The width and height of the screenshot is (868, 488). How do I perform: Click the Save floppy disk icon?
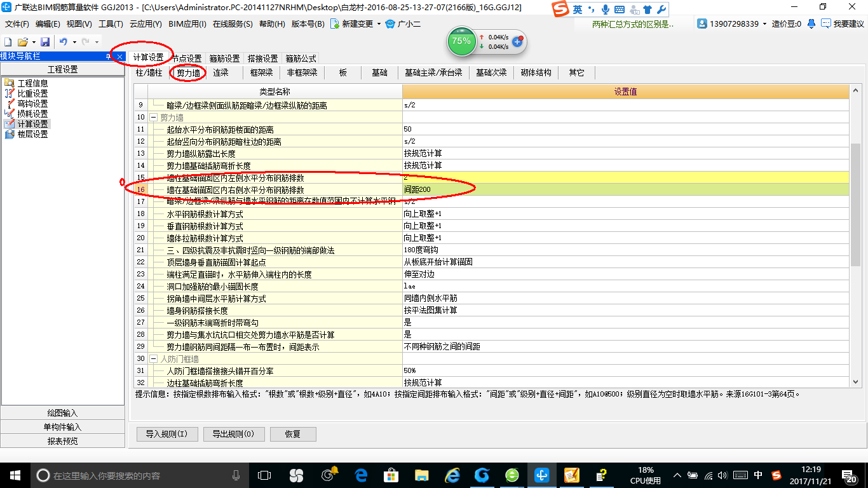pos(45,41)
